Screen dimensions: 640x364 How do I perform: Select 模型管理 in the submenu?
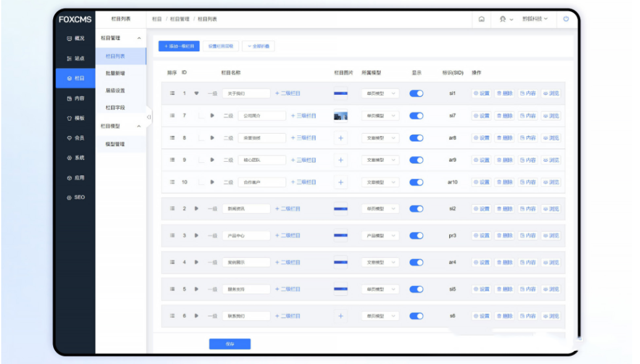pyautogui.click(x=116, y=145)
